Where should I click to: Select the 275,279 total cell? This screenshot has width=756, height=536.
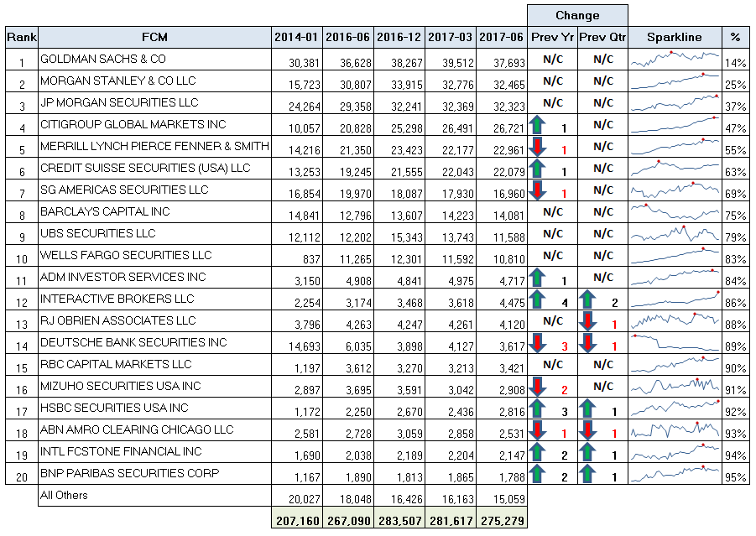(x=502, y=518)
